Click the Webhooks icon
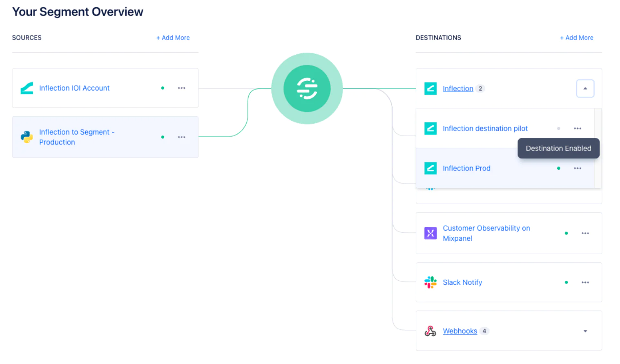This screenshot has width=620, height=364. pos(430,331)
